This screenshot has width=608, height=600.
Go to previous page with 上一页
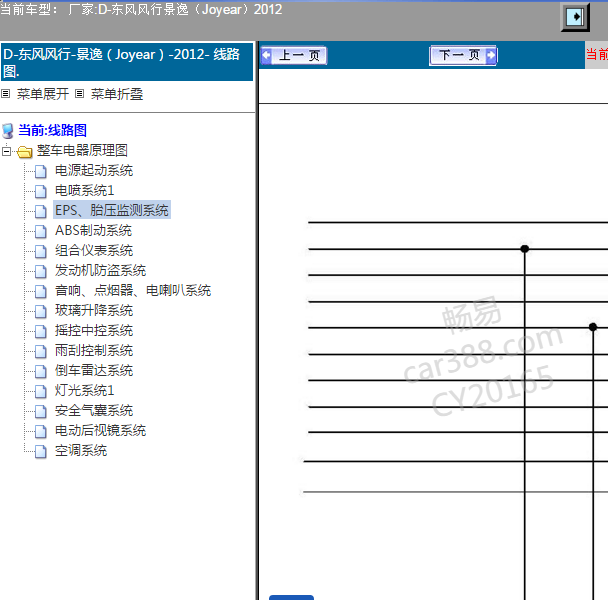294,55
